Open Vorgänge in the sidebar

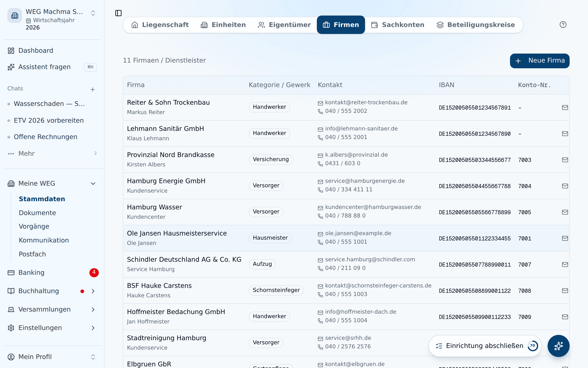click(x=34, y=226)
